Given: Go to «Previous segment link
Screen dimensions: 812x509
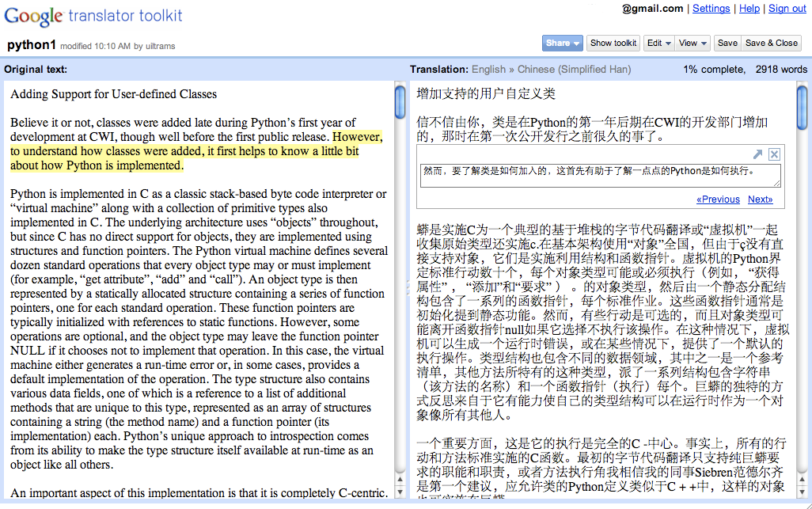Looking at the screenshot, I should tap(719, 199).
